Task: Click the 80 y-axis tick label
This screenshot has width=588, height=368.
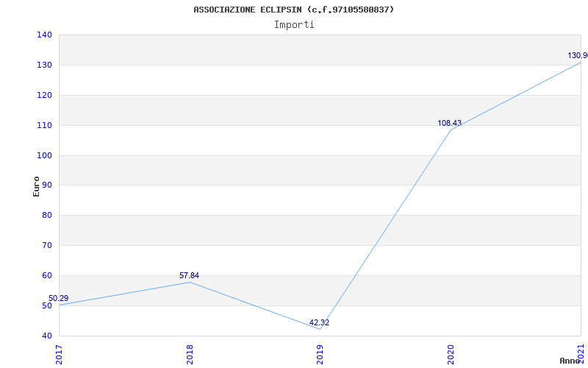Action: pos(47,216)
